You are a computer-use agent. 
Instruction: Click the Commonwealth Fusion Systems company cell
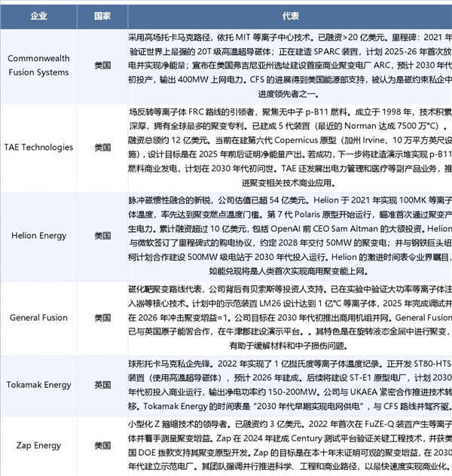click(x=38, y=66)
